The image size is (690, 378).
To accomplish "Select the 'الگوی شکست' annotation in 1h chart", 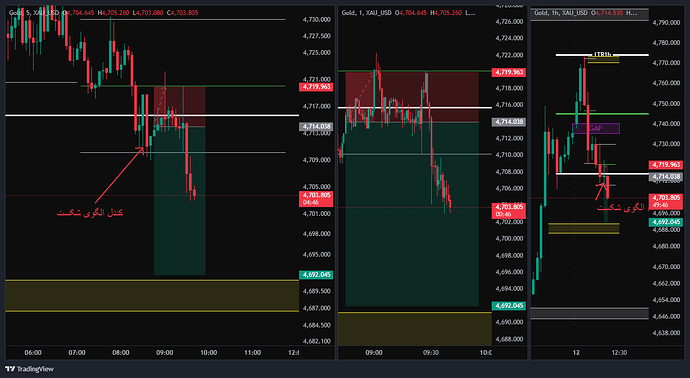I will [x=620, y=207].
